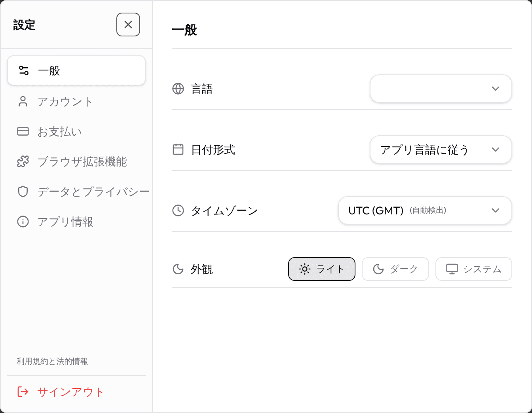The height and width of the screenshot is (413, 532).
Task: Open the empty 言語 dropdown
Action: click(x=441, y=89)
